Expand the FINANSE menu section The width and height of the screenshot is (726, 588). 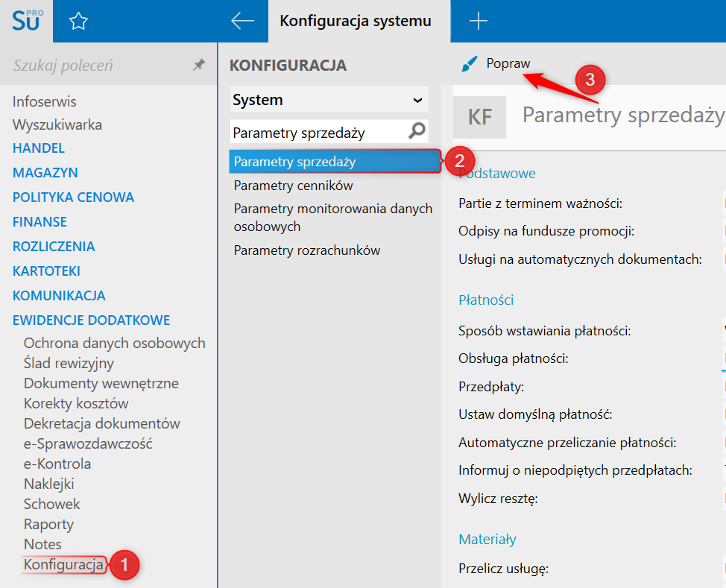pyautogui.click(x=40, y=222)
